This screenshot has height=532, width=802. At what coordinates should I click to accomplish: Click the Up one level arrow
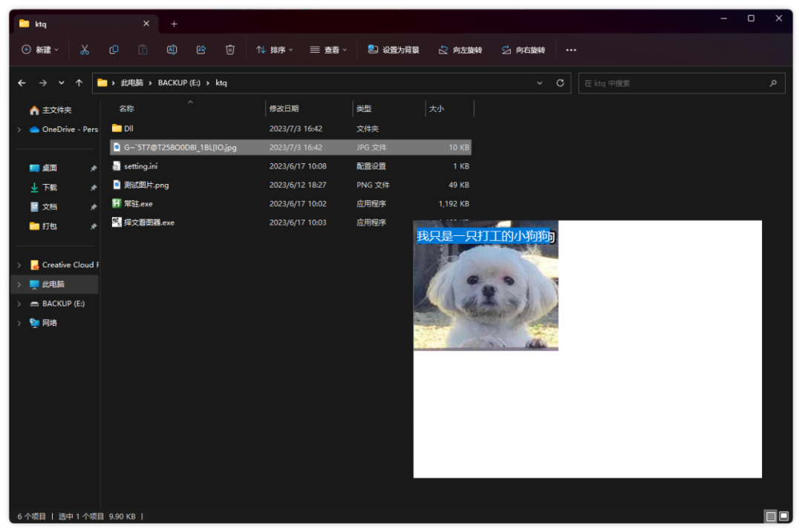tap(79, 83)
